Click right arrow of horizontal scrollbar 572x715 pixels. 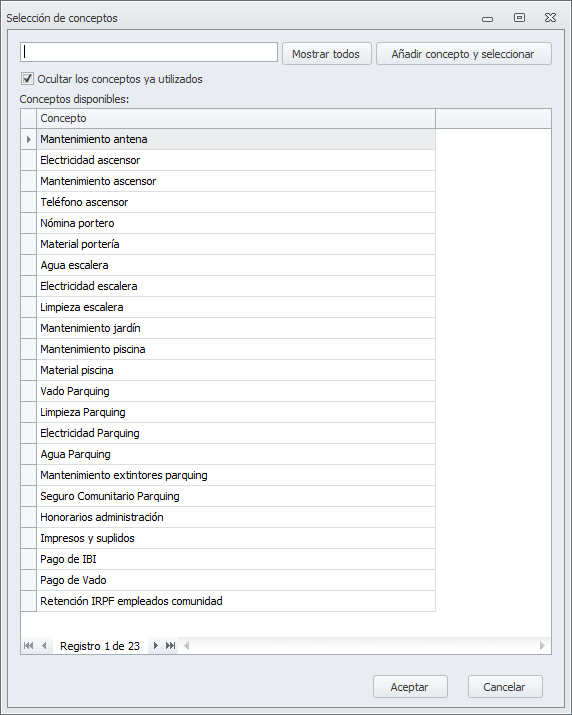coord(542,645)
